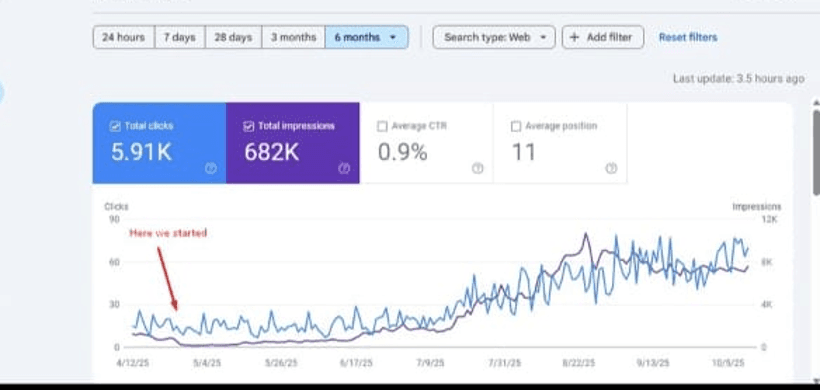Click the 6/17/25 date axis label
This screenshot has width=820, height=390.
[x=356, y=363]
